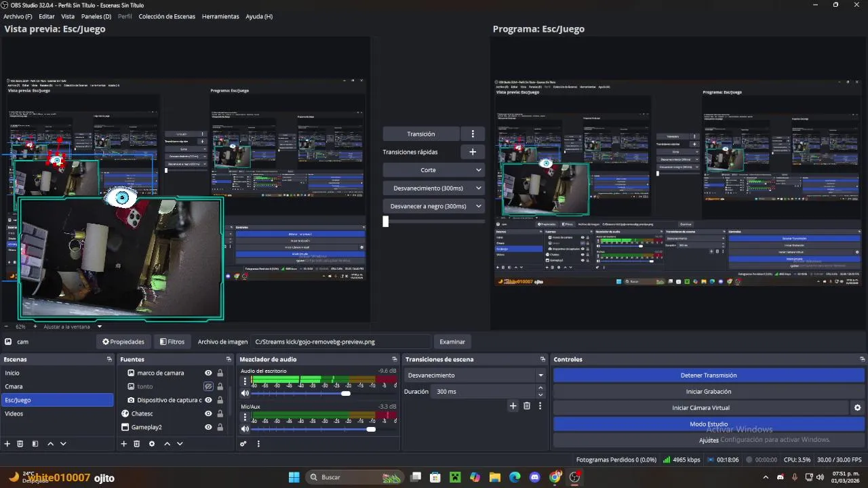Start virtual camera with Iniciar Cámara Virtual
Viewport: 868px width, 488px height.
pyautogui.click(x=701, y=408)
